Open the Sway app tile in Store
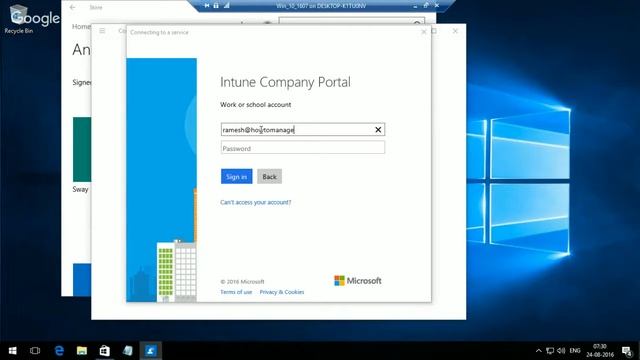640x360 pixels. click(x=82, y=149)
